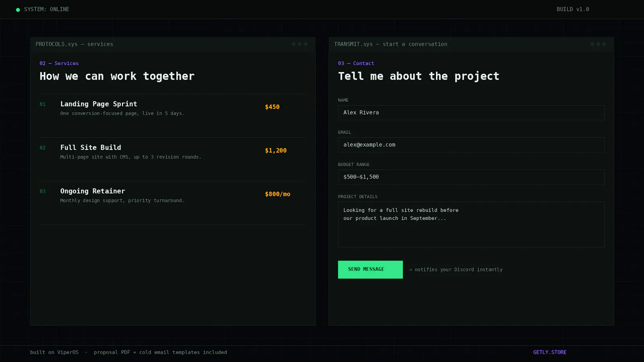The width and height of the screenshot is (644, 362).
Task: Click the BUILD v1.0 label
Action: [573, 9]
